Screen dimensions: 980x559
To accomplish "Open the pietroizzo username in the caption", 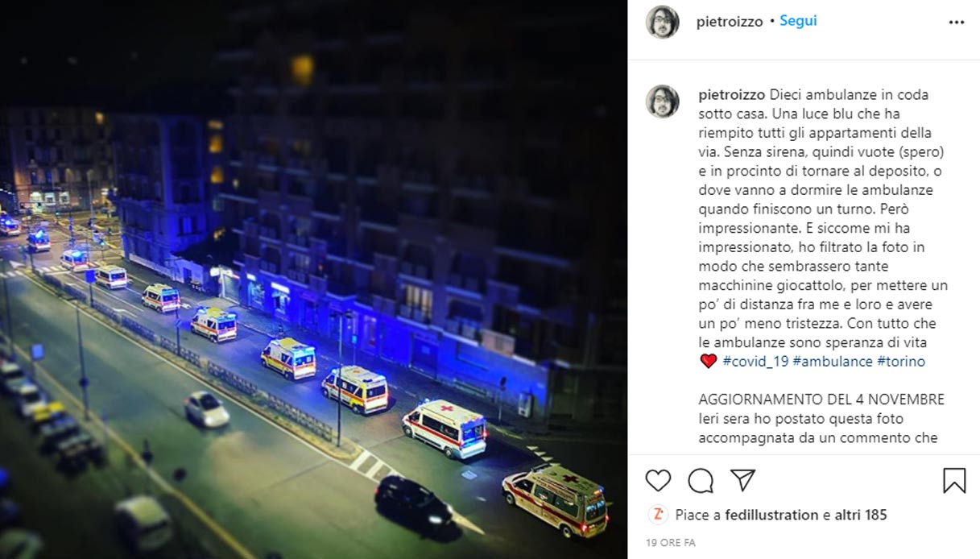I will point(731,94).
